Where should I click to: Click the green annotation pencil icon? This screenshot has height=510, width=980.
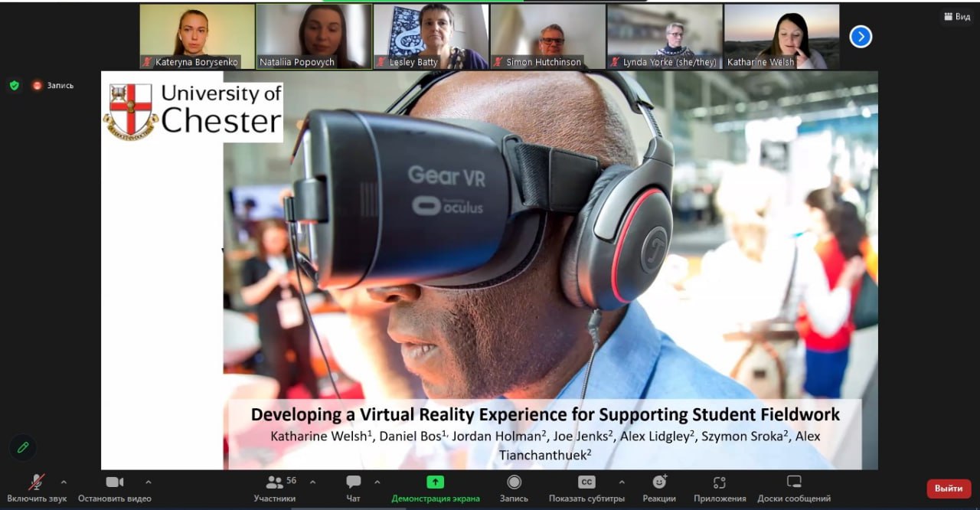pos(23,447)
